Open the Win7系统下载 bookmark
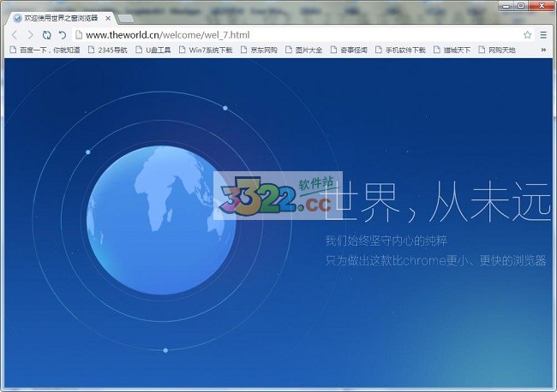Image resolution: width=557 pixels, height=392 pixels. 206,50
